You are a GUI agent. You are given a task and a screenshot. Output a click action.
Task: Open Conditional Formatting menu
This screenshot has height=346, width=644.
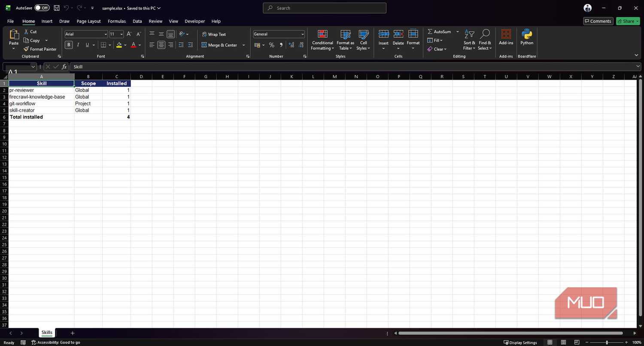coord(322,40)
